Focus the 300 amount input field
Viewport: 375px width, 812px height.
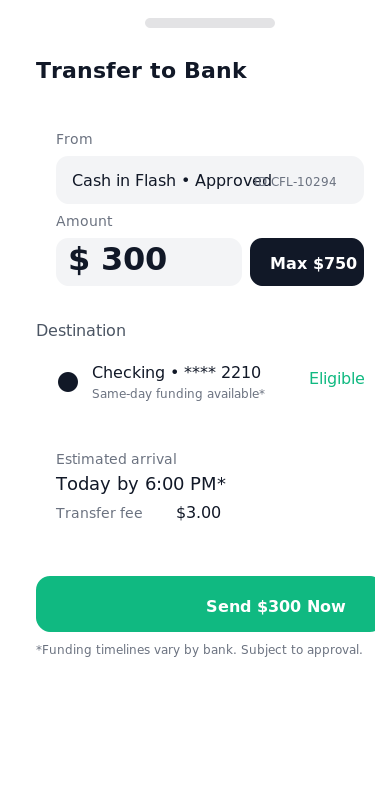click(x=149, y=262)
